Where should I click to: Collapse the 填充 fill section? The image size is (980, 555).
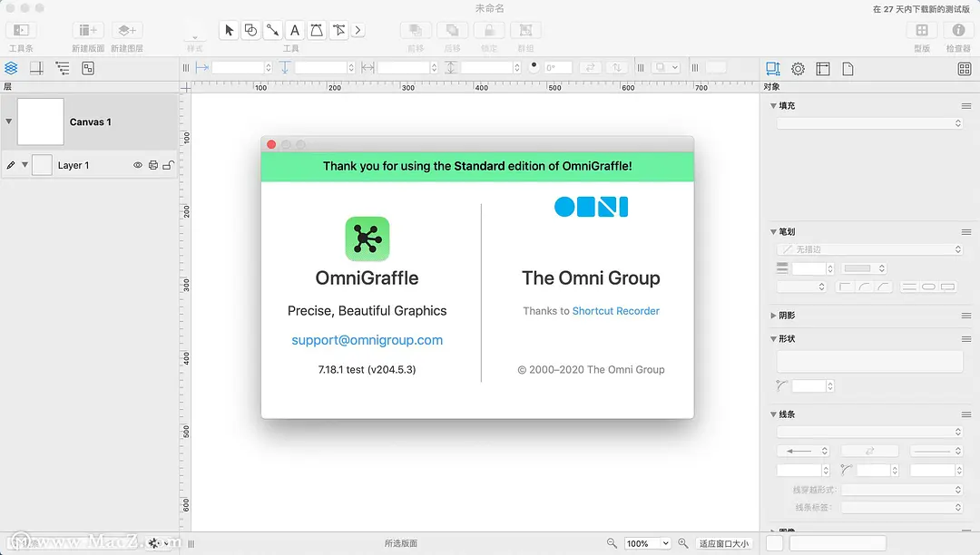tap(773, 105)
